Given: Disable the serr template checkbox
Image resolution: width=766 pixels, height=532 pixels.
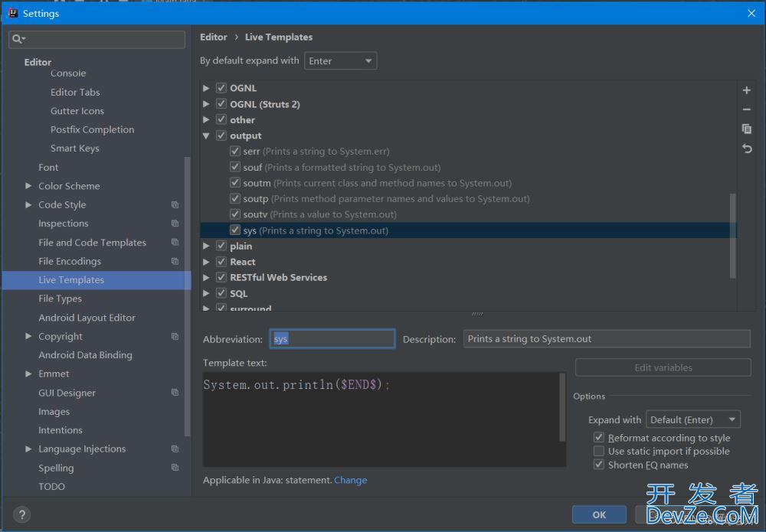Looking at the screenshot, I should click(235, 151).
